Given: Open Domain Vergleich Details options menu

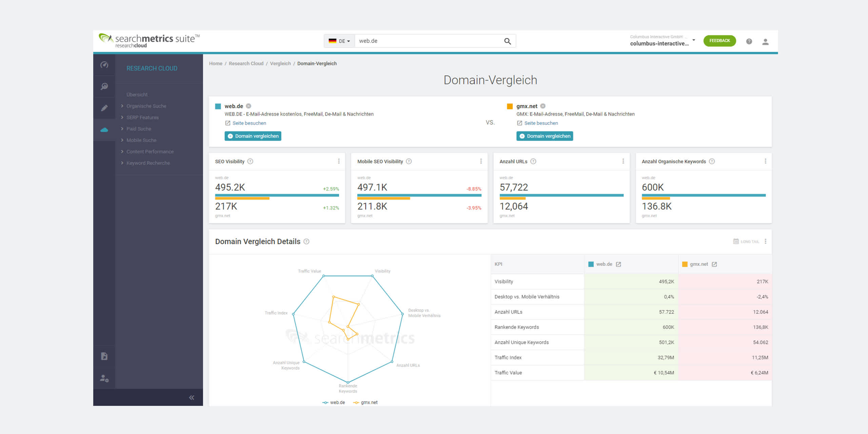Looking at the screenshot, I should click(x=765, y=241).
